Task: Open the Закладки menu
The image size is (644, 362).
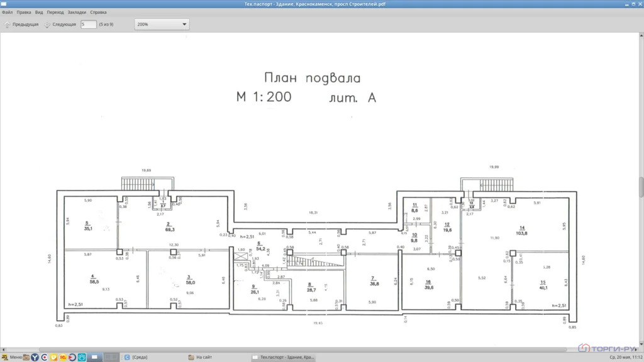Action: pyautogui.click(x=77, y=13)
